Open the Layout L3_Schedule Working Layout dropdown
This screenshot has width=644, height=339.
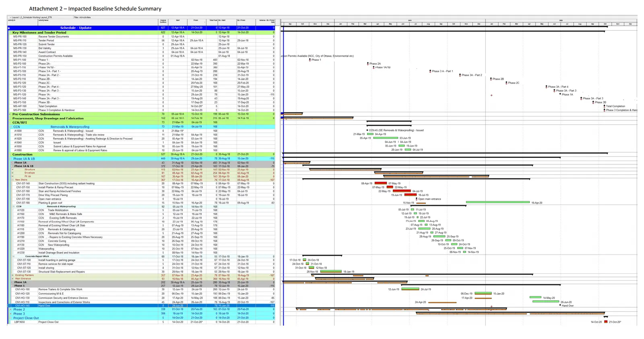point(10,17)
